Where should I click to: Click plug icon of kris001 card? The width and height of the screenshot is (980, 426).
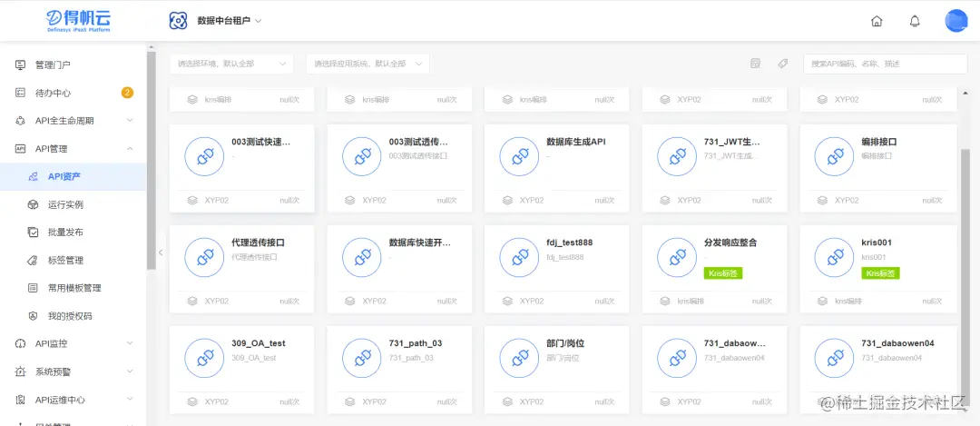coord(834,257)
